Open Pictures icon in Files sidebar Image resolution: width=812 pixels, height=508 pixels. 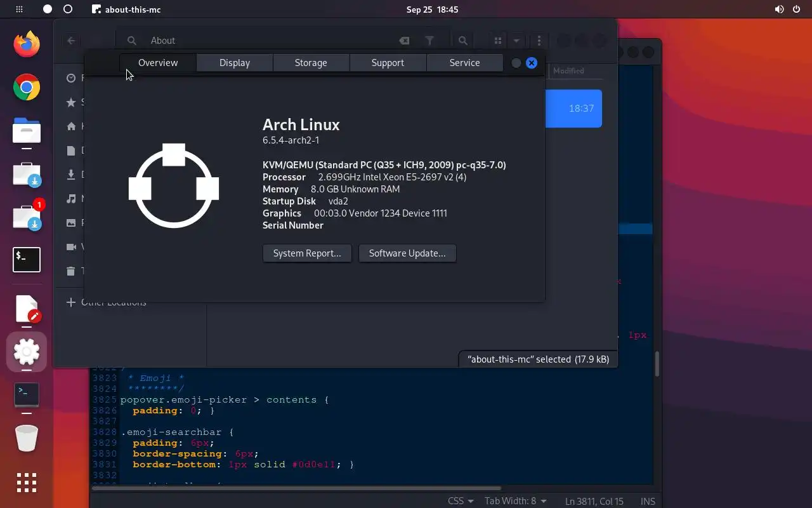[x=71, y=223]
